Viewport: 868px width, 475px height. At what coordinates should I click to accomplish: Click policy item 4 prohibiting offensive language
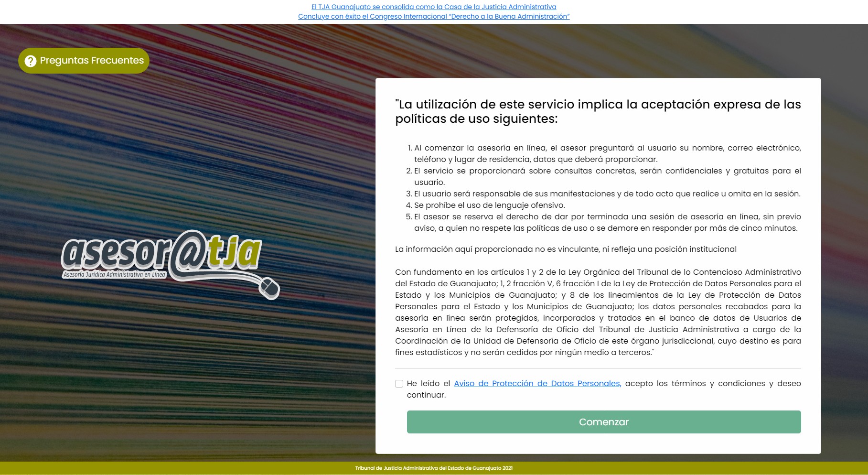click(x=489, y=205)
